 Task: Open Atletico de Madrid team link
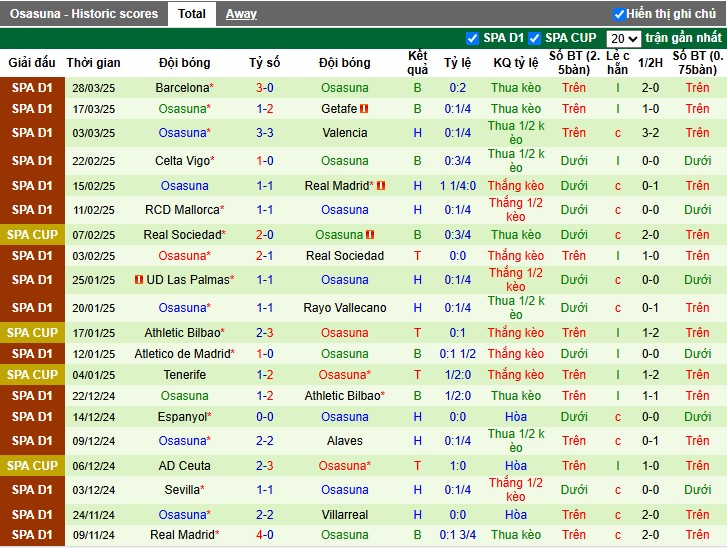coord(182,354)
